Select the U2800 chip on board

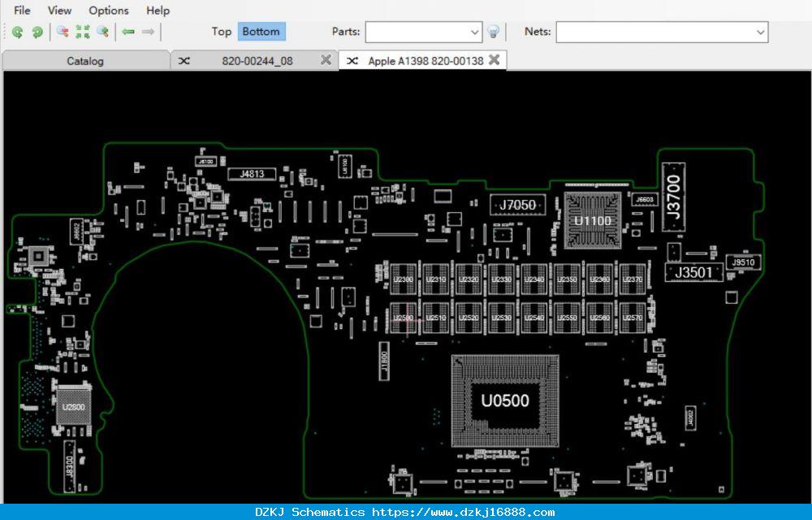pos(74,406)
